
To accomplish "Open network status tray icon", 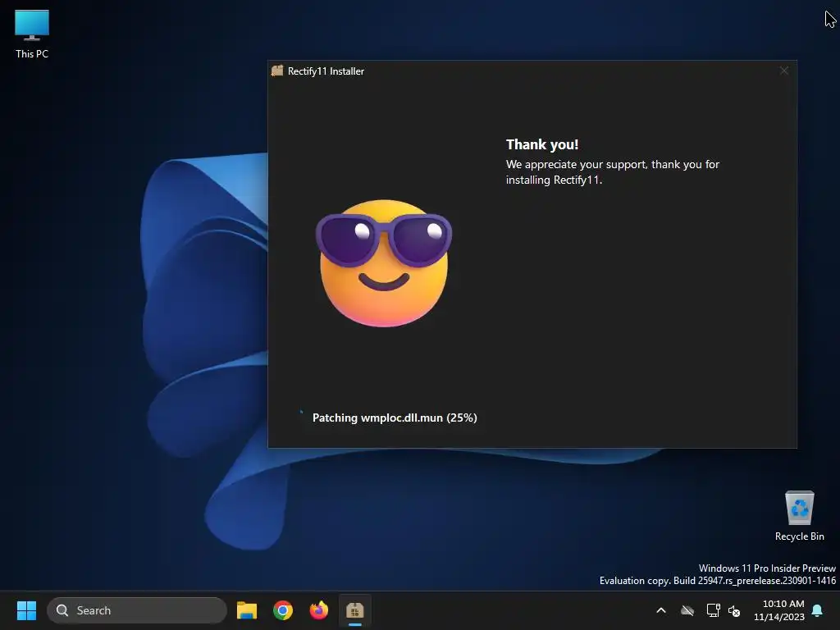I will 713,610.
